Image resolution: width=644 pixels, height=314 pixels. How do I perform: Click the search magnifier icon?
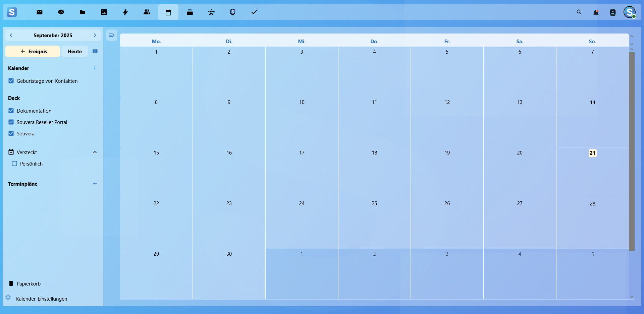point(579,12)
